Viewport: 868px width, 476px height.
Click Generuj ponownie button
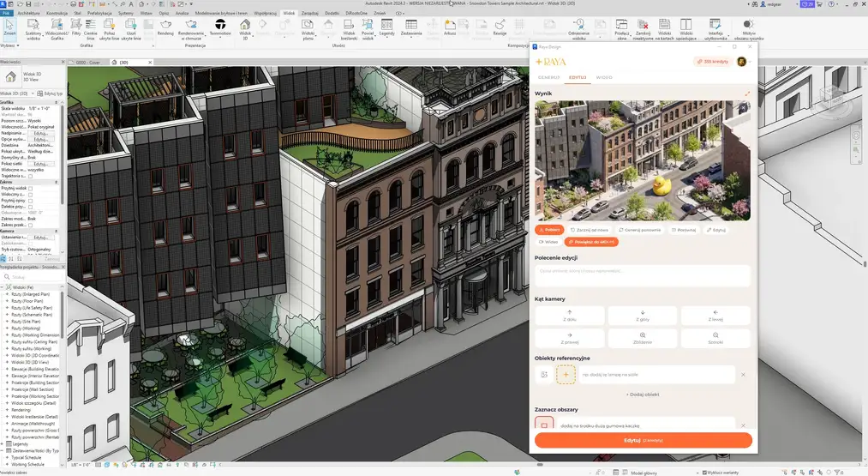tap(640, 229)
